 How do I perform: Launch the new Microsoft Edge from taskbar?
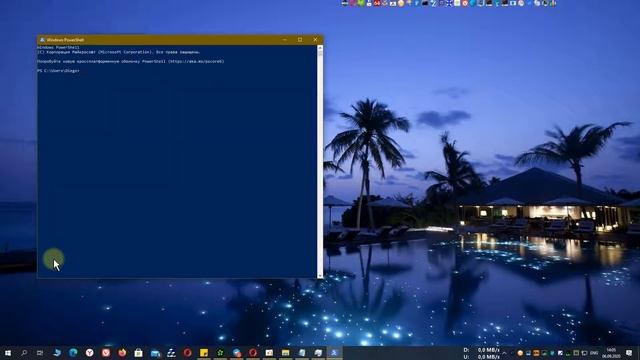73,352
